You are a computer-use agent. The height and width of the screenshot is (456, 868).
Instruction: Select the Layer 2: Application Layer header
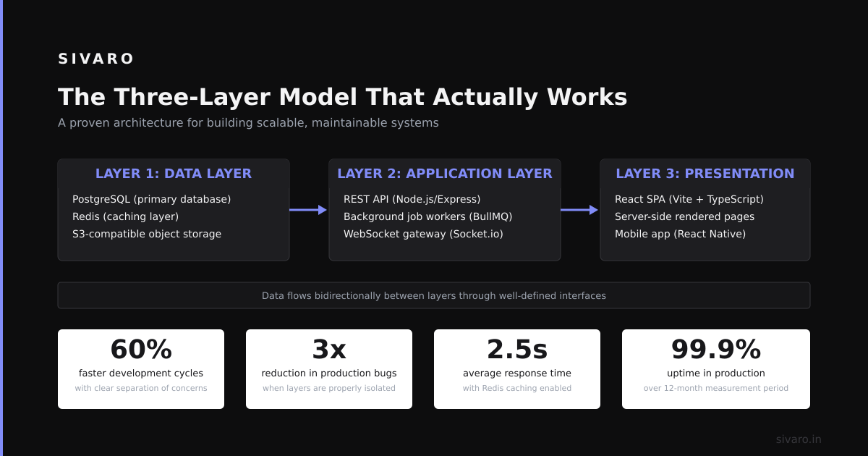(445, 174)
